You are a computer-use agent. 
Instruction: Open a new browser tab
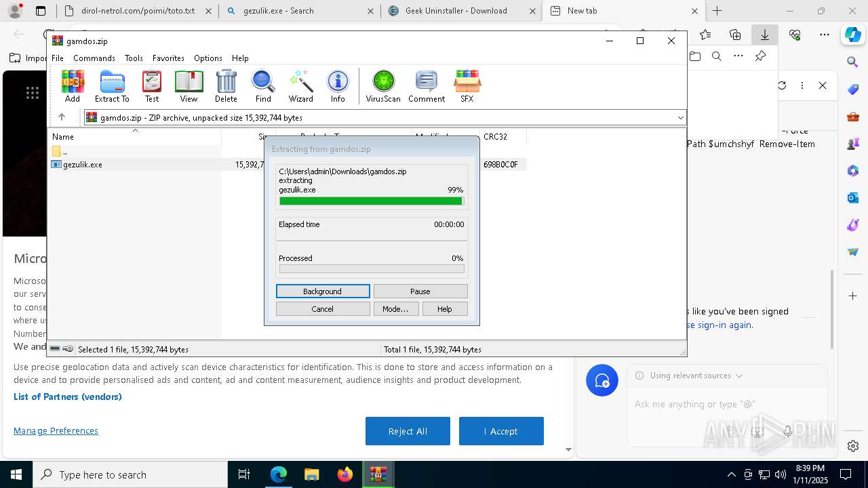tap(717, 11)
